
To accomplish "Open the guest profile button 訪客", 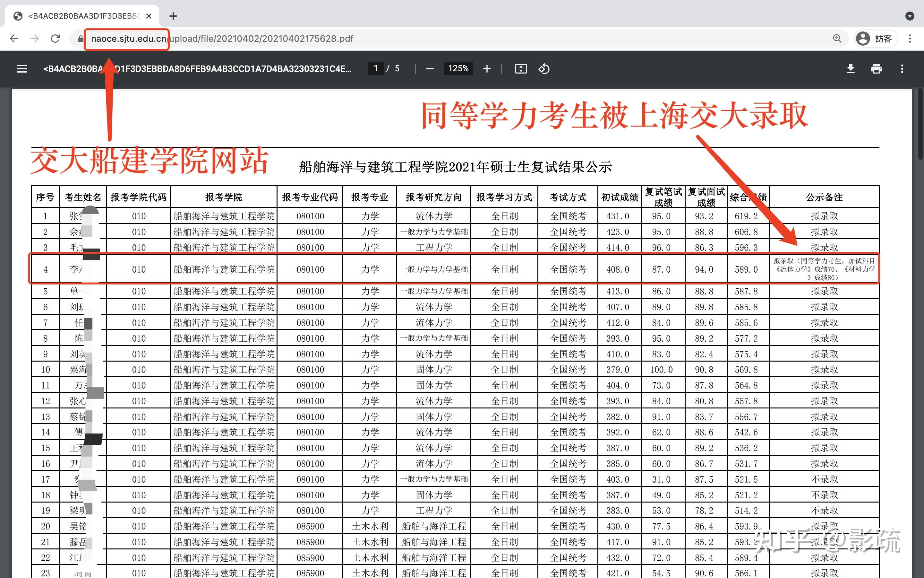I will (x=876, y=39).
